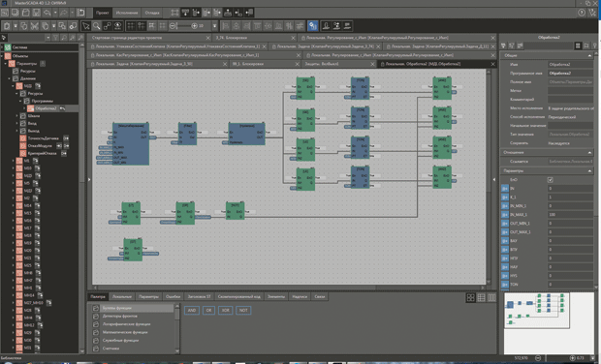Click the columns view icon in palette bar

(x=491, y=297)
